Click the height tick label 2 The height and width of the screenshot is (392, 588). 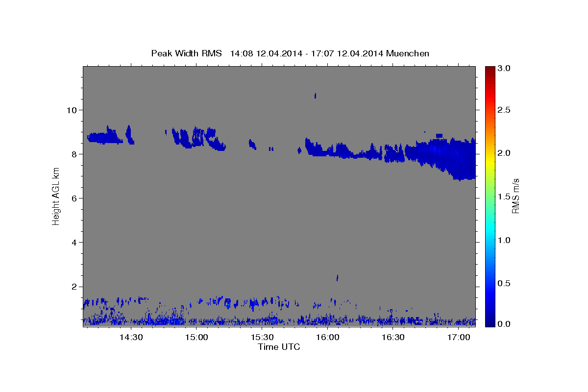pyautogui.click(x=75, y=287)
